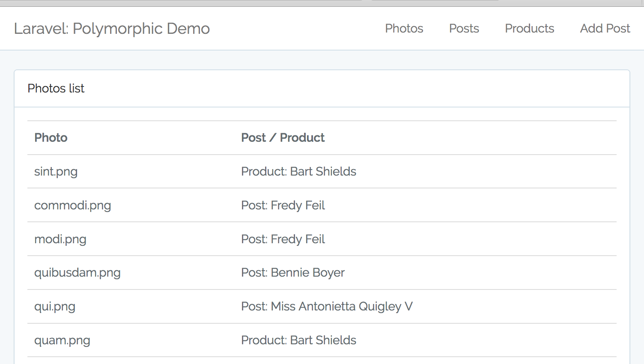Click quibusdam.png in the table

pos(77,272)
